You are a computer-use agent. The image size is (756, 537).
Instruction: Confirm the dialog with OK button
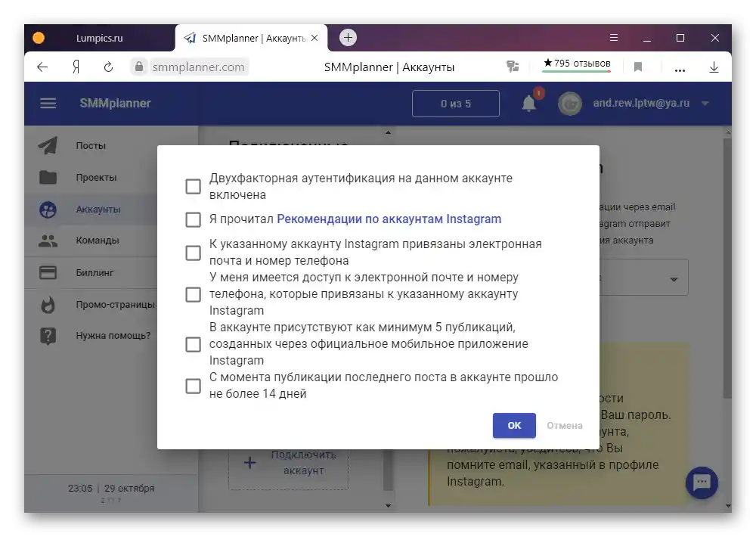pos(514,425)
